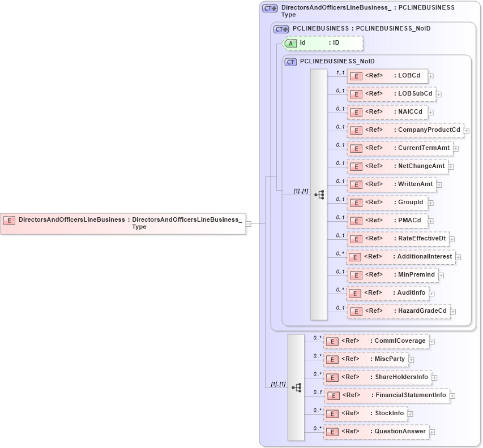Expand the CompanyProductCd element details
The width and height of the screenshot is (483, 448).
[x=467, y=130]
